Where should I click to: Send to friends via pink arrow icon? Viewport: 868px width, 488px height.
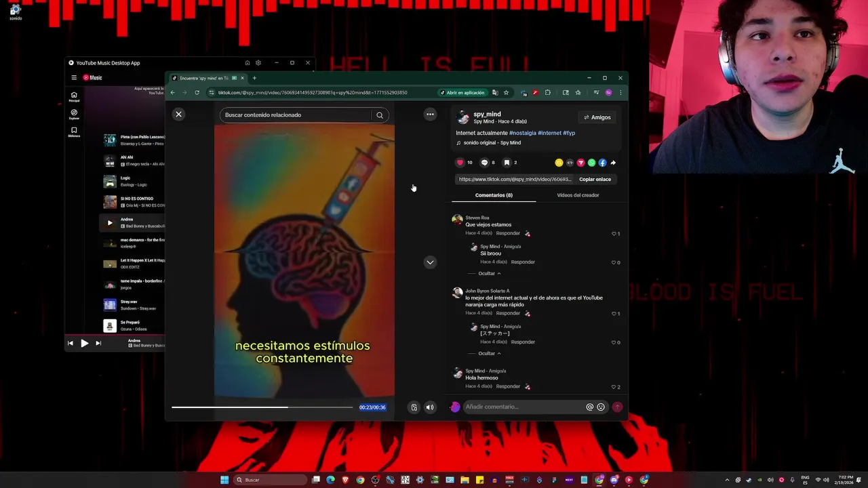coord(580,163)
